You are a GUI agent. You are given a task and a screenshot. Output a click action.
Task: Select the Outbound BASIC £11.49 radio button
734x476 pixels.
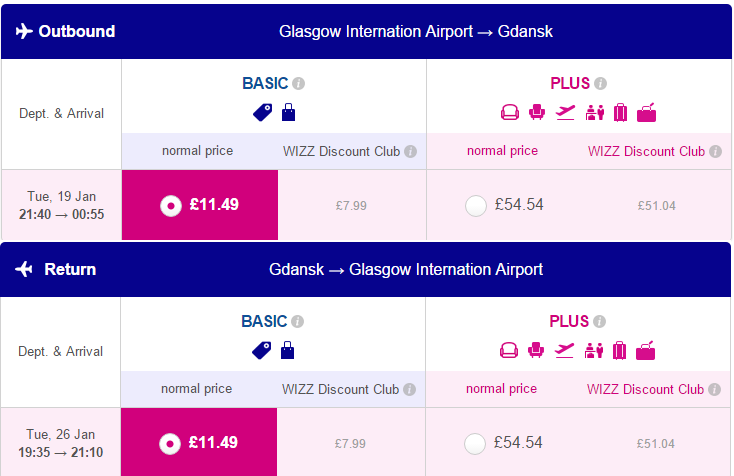(x=171, y=205)
